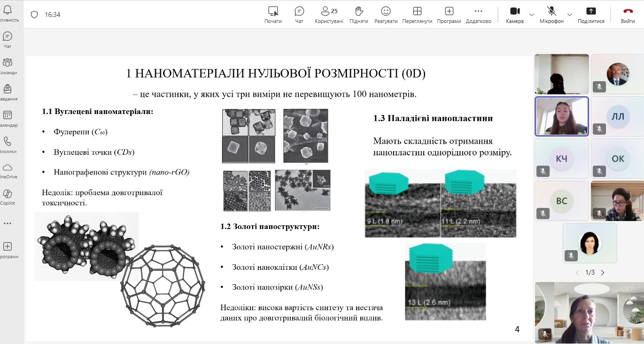Viewport: 644px width, 344px height.
Task: Click the shield security icon near timer
Action: pos(34,15)
